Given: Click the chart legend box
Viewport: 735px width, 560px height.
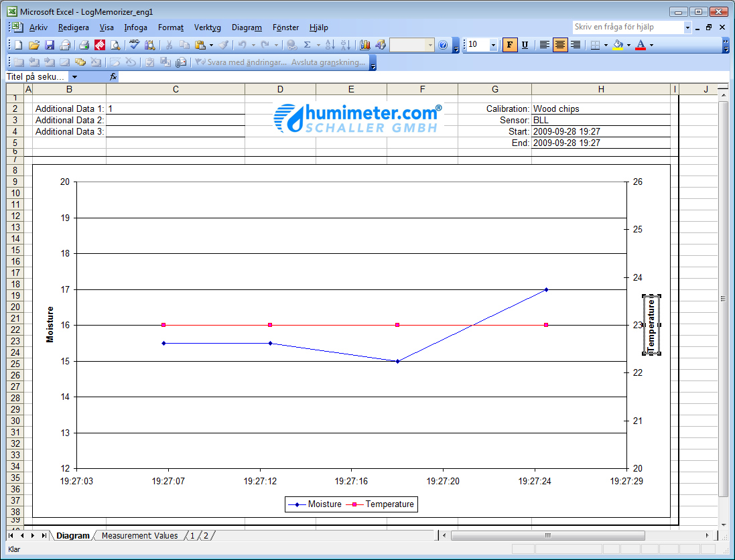Looking at the screenshot, I should [x=351, y=504].
